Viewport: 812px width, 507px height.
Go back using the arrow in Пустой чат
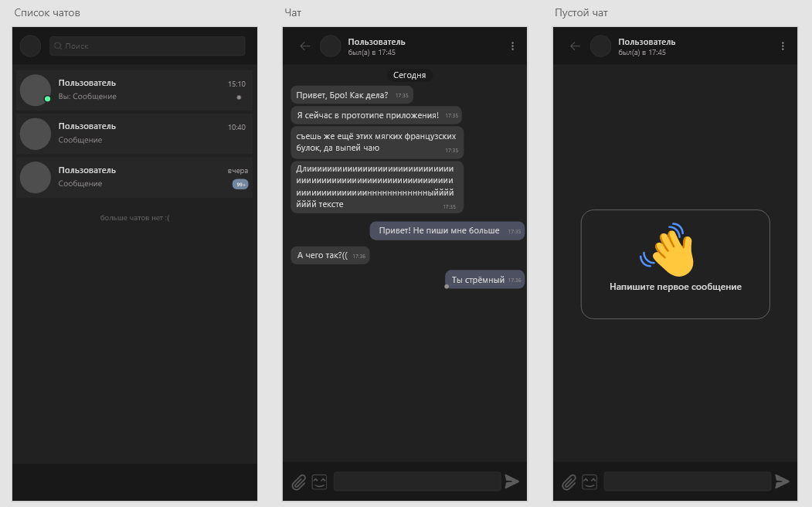[x=575, y=46]
